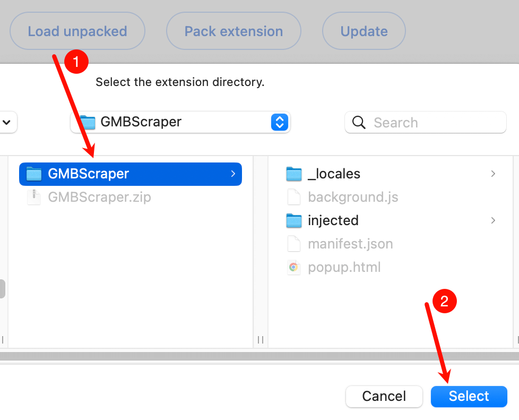Viewport: 519px width, 420px height.
Task: Click the Load unpacked button
Action: point(77,31)
